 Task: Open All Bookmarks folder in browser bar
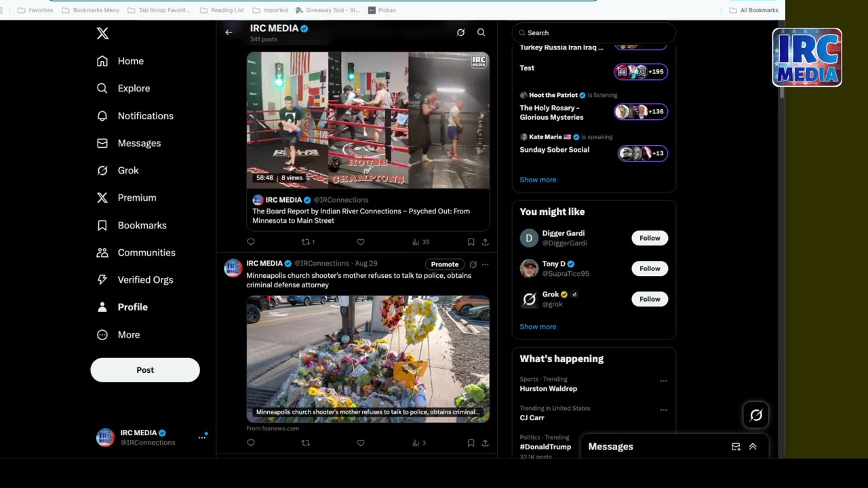pos(753,10)
